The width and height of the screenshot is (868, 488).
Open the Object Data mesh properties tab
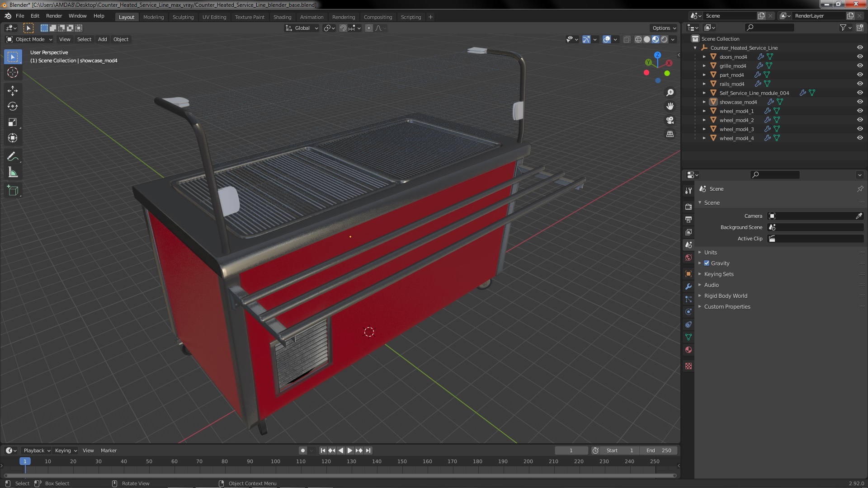(x=689, y=337)
